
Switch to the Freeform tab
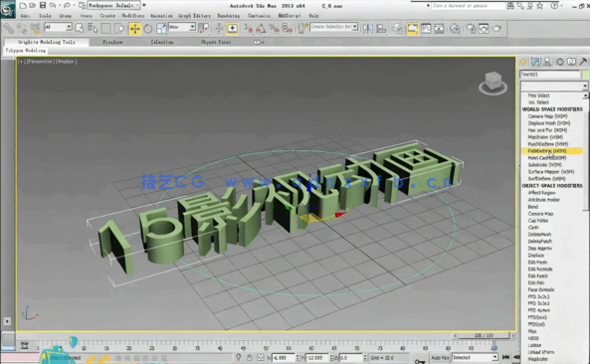[112, 42]
